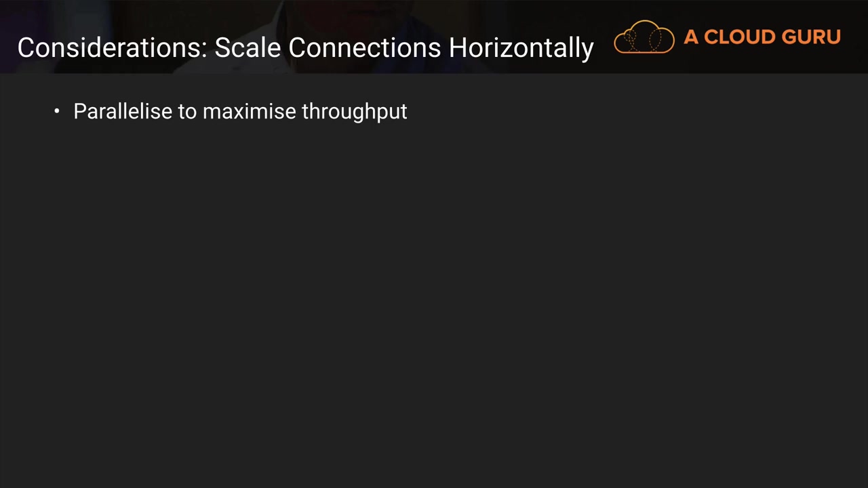Click the "A CLOUD GURU" brand text

762,37
